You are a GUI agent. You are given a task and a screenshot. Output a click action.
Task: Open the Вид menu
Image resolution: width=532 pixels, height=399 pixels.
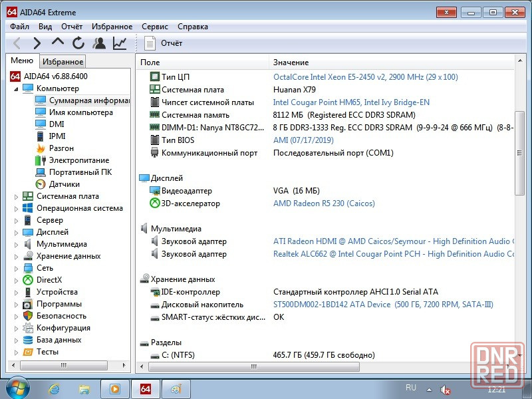pos(45,27)
